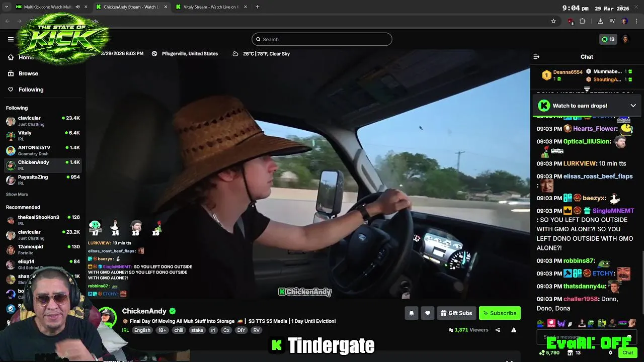Open eliop14 recommended channel
The image size is (644, 362).
(x=43, y=264)
